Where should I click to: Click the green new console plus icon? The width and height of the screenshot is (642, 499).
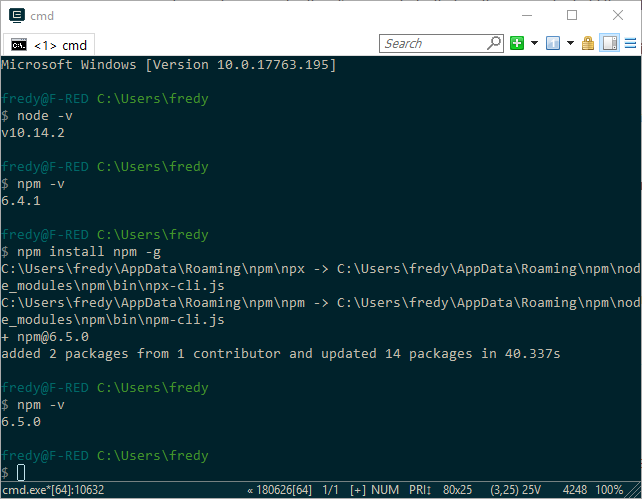517,43
